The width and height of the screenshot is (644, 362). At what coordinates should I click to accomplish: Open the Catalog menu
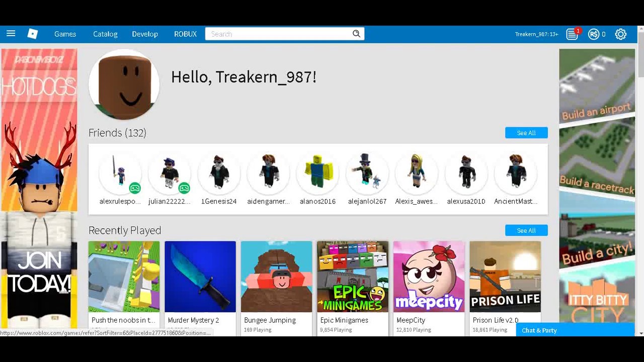(105, 34)
